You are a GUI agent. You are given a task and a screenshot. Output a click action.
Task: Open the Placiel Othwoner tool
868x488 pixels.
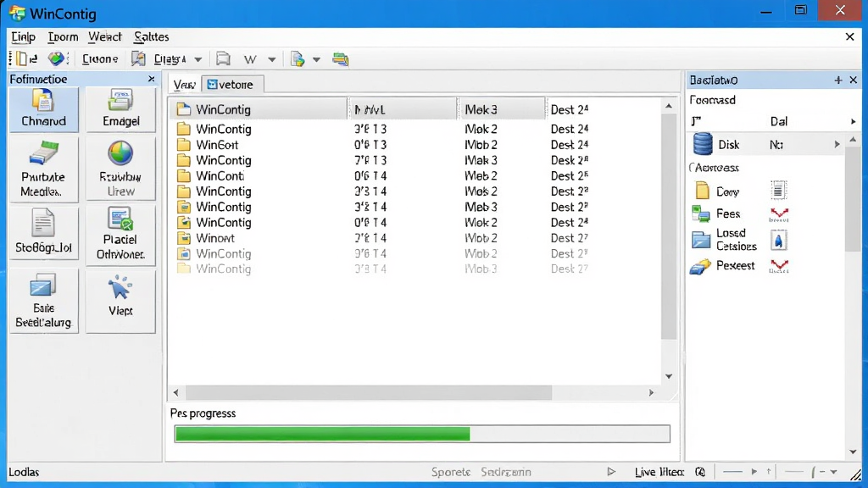pos(120,235)
